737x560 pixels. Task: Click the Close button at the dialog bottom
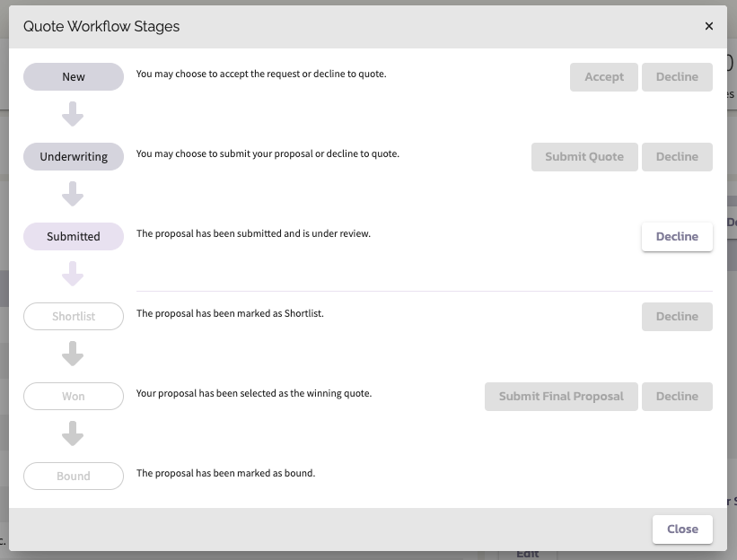(681, 529)
